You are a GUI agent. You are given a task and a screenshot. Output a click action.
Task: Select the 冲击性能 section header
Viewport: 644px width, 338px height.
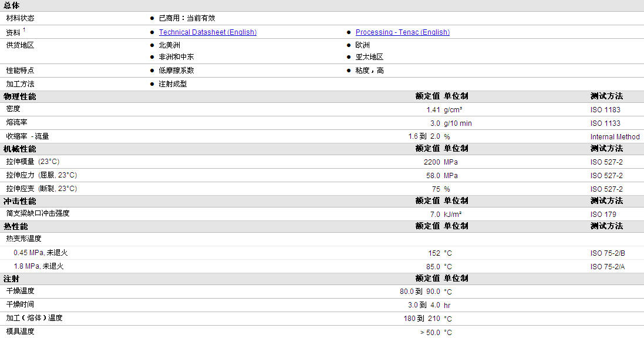(19, 201)
